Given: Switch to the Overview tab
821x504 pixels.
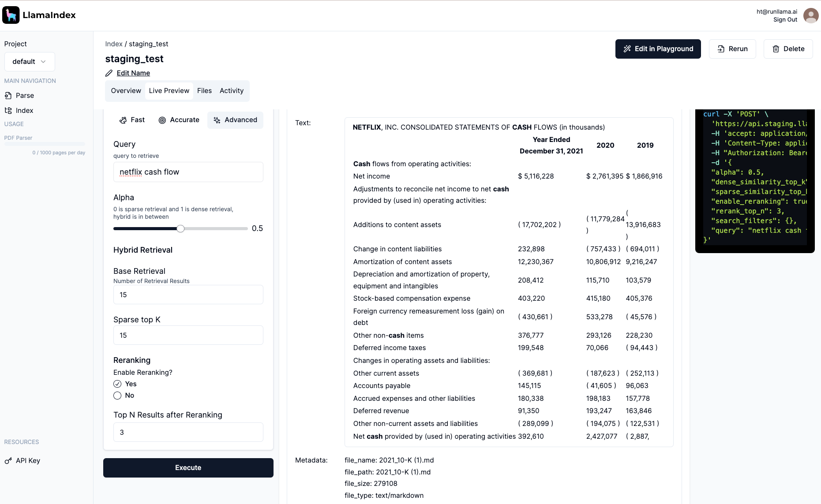Looking at the screenshot, I should [x=126, y=91].
